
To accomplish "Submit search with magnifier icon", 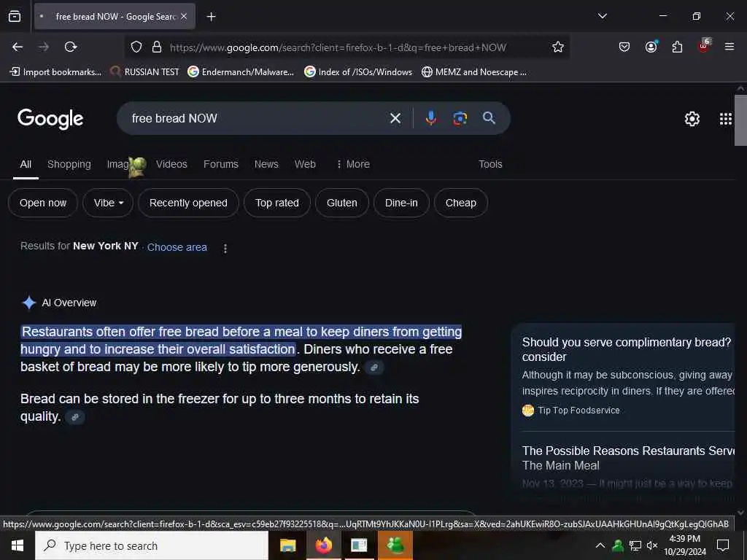I will pos(489,118).
